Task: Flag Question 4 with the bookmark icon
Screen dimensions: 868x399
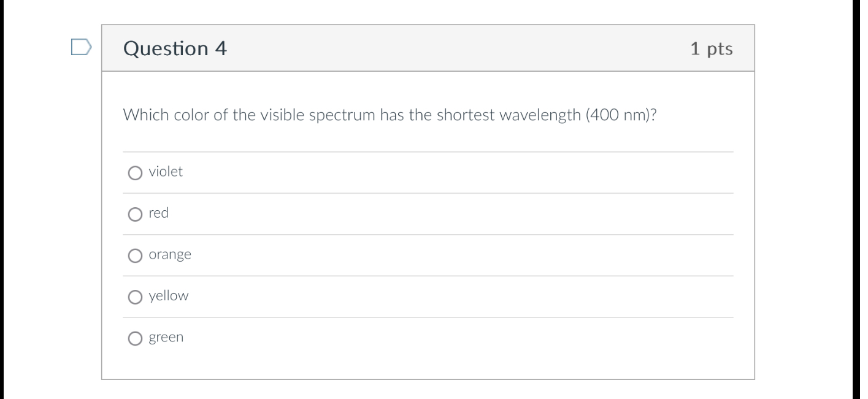Action: 80,48
